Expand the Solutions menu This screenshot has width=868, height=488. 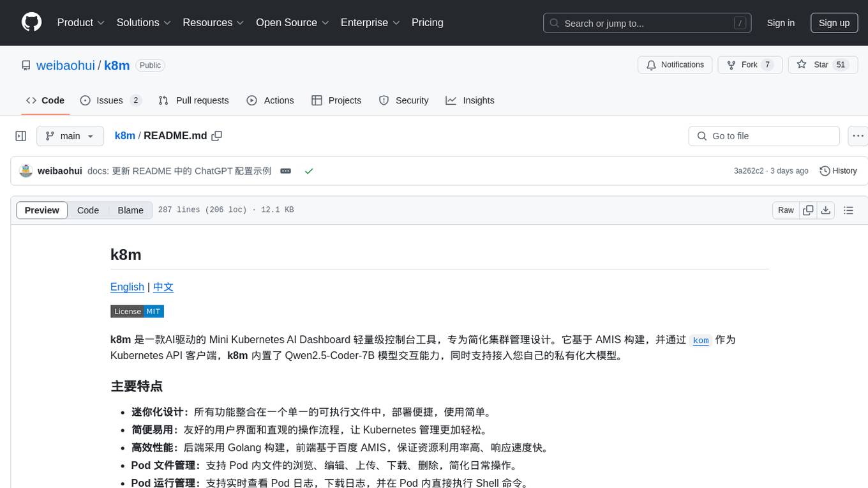coord(144,22)
